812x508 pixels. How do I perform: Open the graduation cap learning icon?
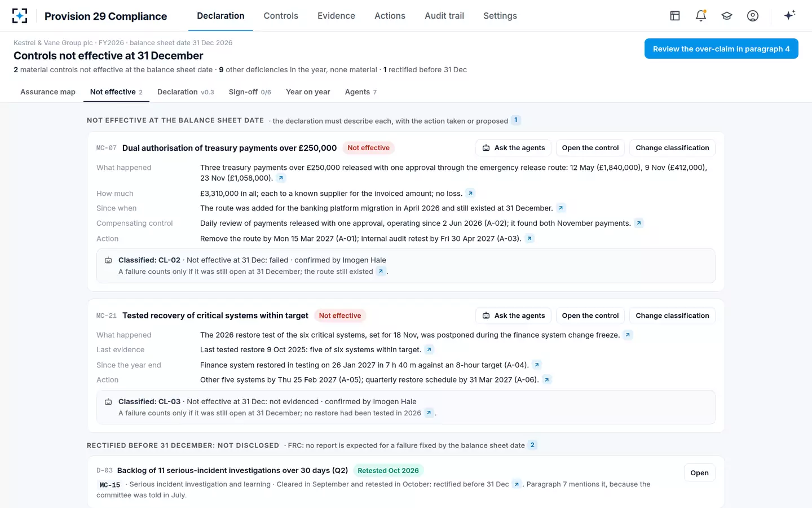727,16
